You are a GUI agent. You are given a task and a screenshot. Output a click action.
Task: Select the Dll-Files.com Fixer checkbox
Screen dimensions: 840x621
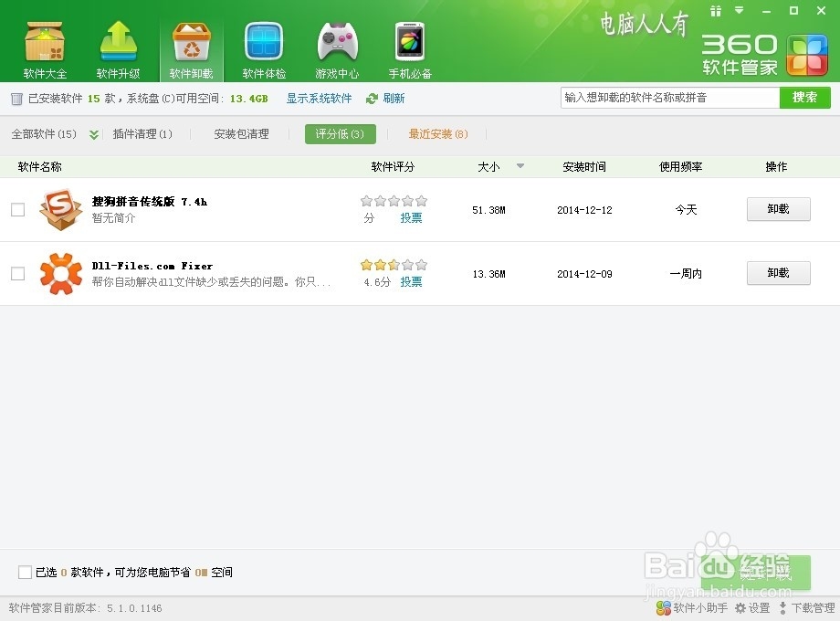[16, 273]
